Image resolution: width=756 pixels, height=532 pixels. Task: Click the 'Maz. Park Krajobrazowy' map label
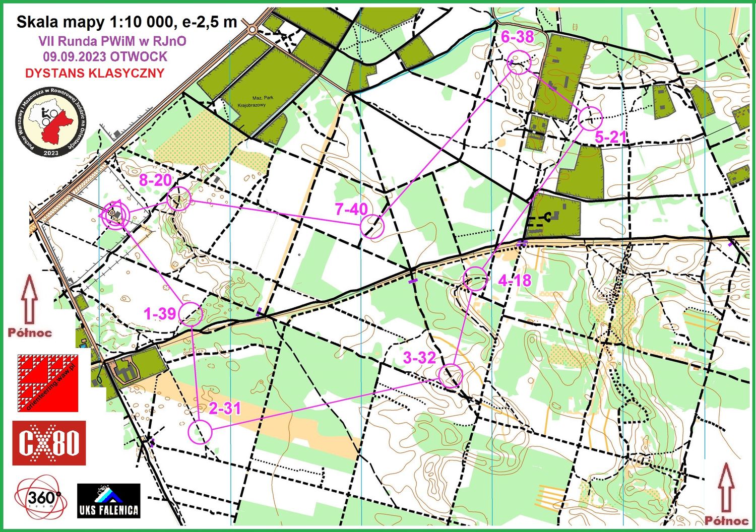[x=255, y=101]
